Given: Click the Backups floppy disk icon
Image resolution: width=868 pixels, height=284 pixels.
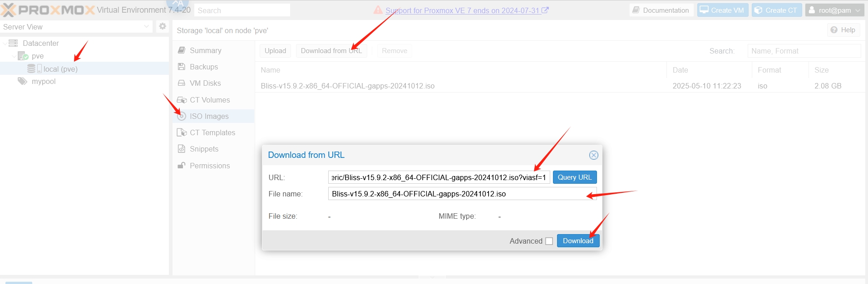Looking at the screenshot, I should pos(182,67).
